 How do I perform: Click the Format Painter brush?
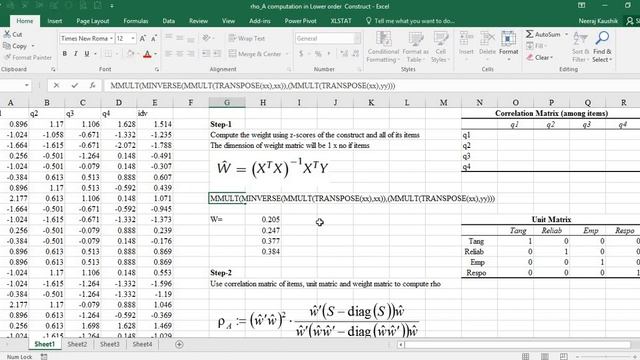pyautogui.click(x=7, y=58)
